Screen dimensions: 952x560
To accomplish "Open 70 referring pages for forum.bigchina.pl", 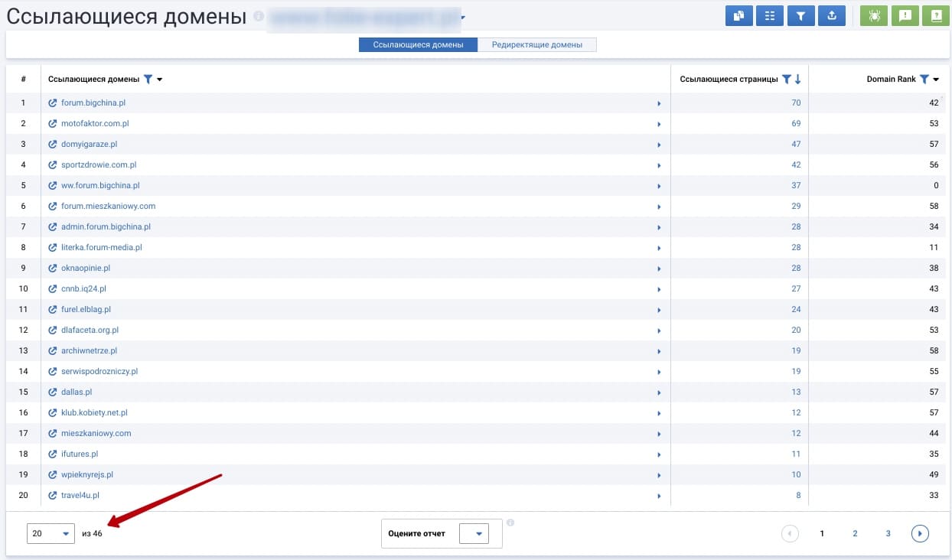I will pyautogui.click(x=796, y=103).
